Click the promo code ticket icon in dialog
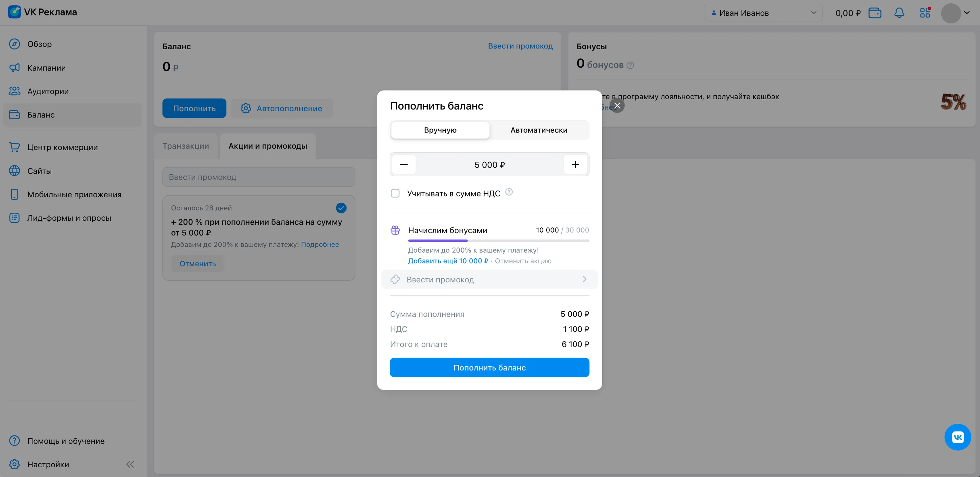Image resolution: width=980 pixels, height=477 pixels. (x=395, y=280)
